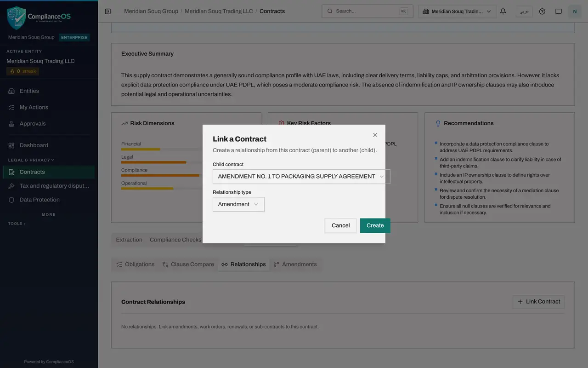This screenshot has height=368, width=588.
Task: Open Tax and regulatory disputes
Action: coord(49,186)
